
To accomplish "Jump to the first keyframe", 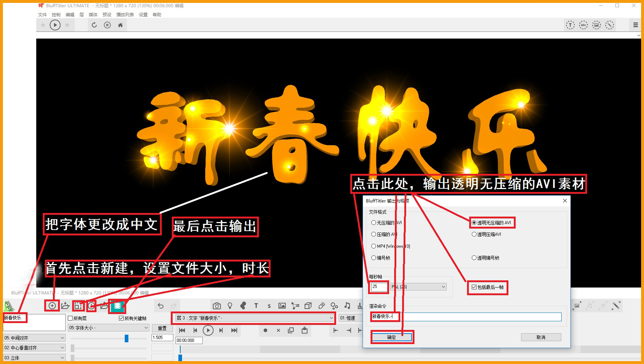I will (x=182, y=330).
